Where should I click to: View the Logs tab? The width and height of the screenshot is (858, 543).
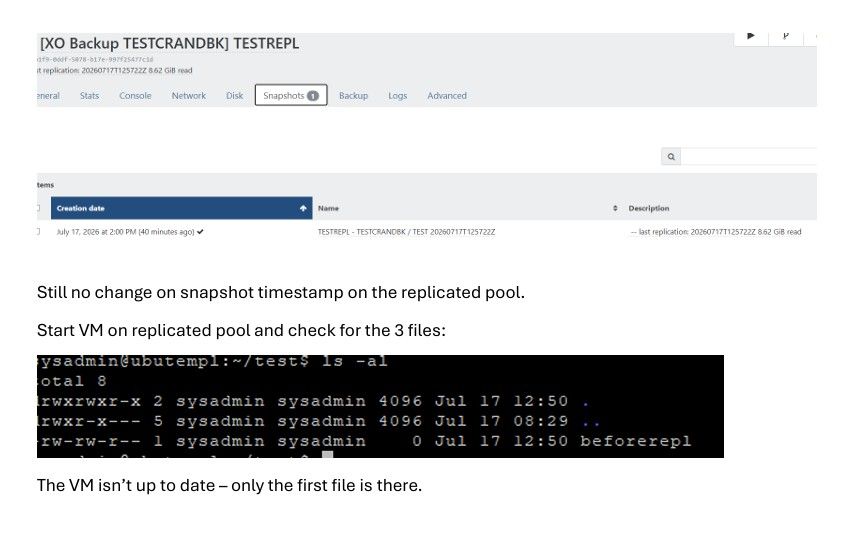point(398,96)
